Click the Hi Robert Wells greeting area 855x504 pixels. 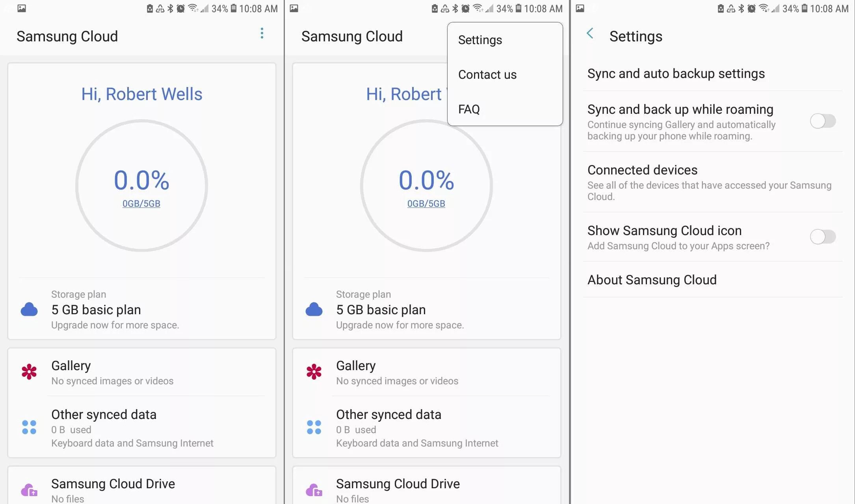pos(141,93)
